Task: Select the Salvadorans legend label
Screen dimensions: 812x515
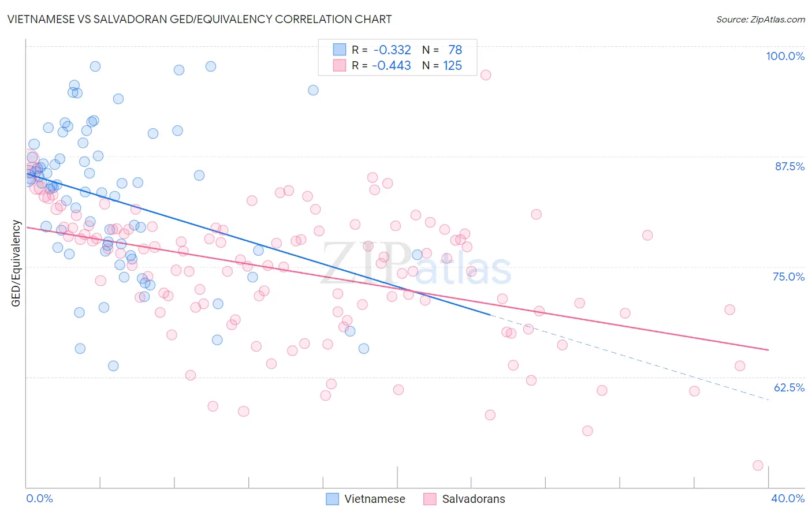Action: pos(474,499)
